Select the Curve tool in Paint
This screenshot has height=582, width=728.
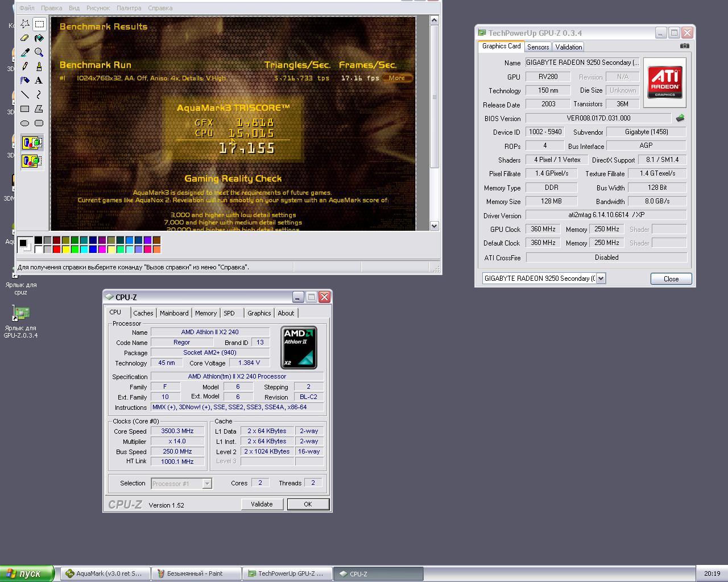tap(39, 95)
